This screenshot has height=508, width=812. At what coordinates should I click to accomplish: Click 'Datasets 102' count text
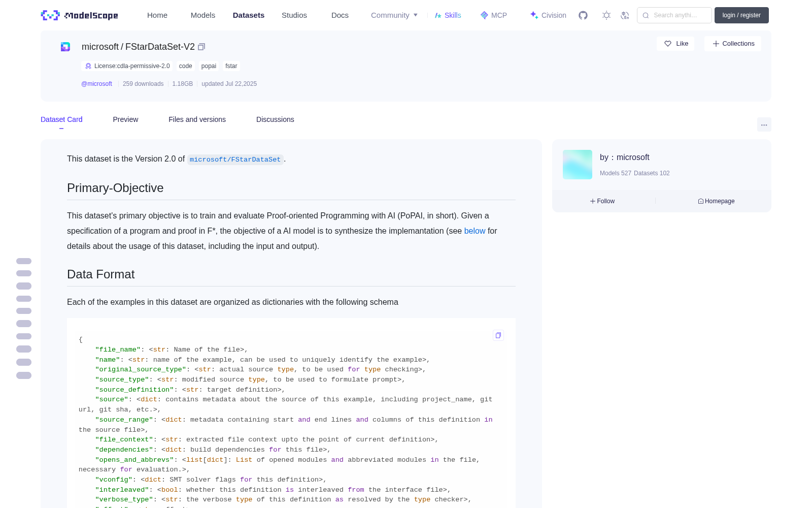[652, 173]
